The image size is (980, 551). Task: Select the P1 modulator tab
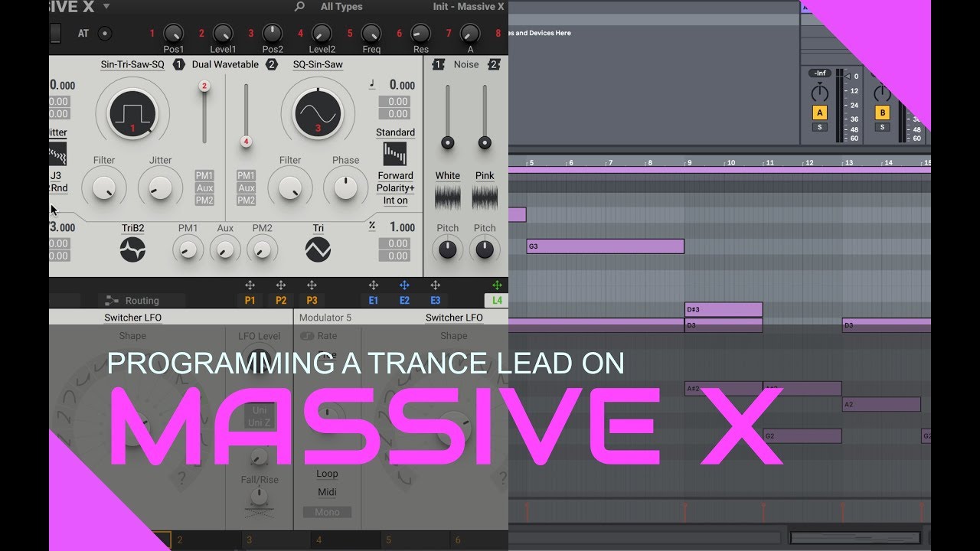[x=250, y=301]
